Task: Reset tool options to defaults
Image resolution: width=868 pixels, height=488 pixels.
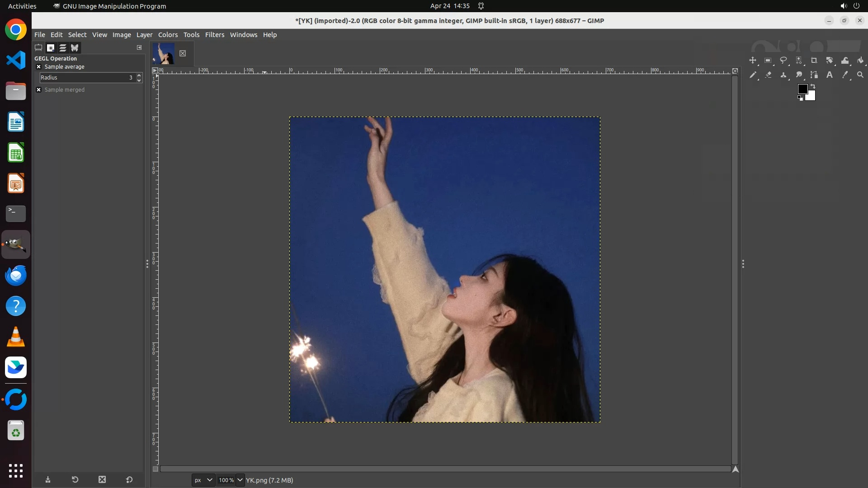Action: (x=129, y=479)
